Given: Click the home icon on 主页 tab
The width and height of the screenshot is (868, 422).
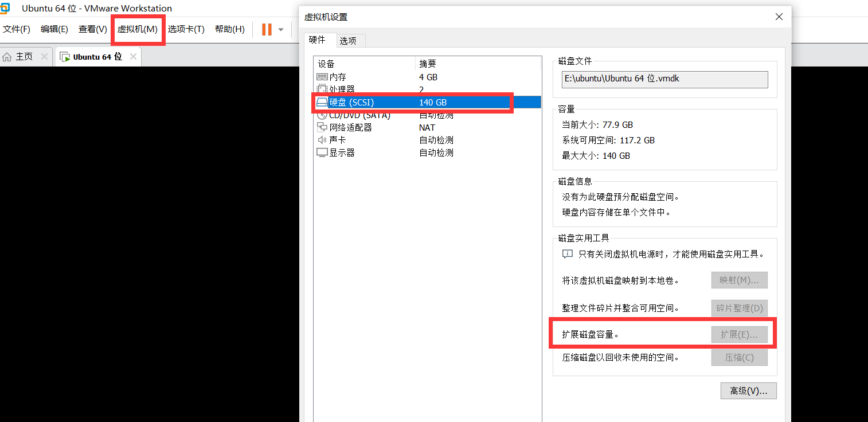Looking at the screenshot, I should (7, 57).
